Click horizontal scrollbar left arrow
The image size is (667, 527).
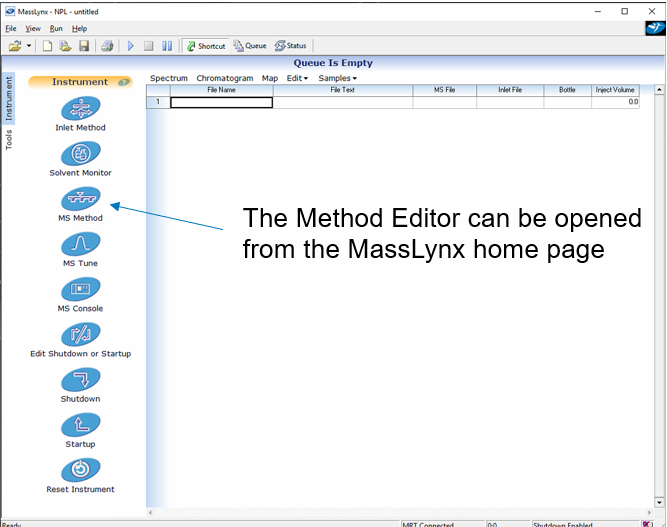(151, 513)
